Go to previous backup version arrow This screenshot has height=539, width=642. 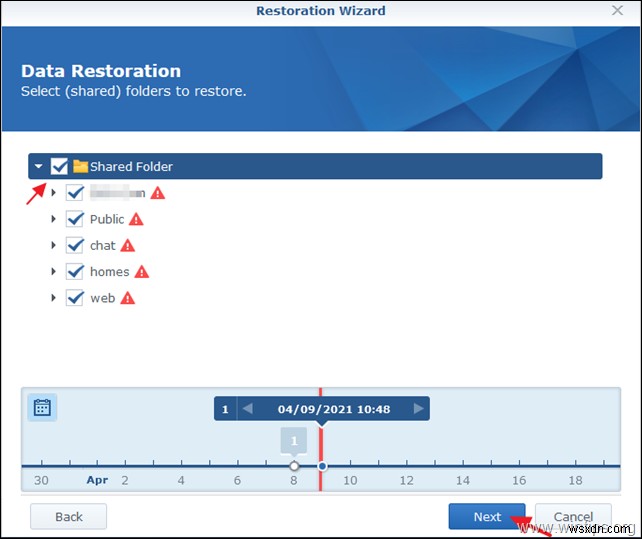tap(248, 409)
